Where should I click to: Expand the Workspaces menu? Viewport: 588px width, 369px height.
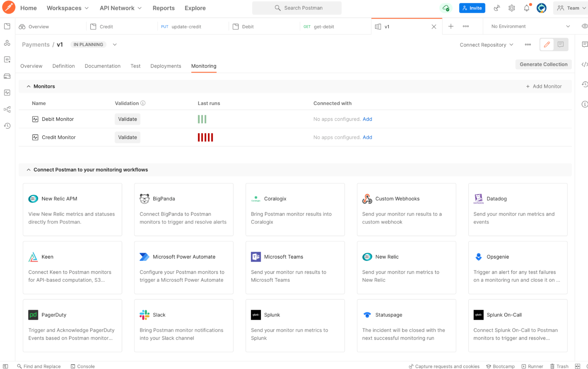[x=68, y=8]
